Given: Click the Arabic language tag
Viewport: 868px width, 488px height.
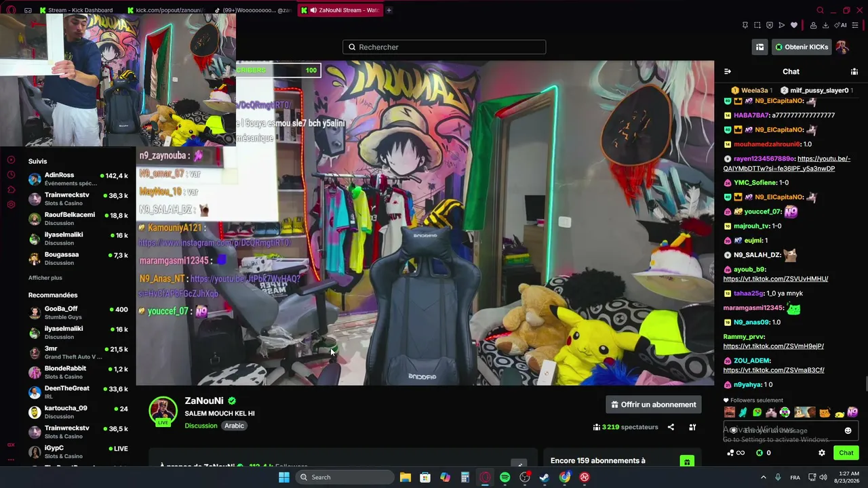Looking at the screenshot, I should click(x=234, y=426).
